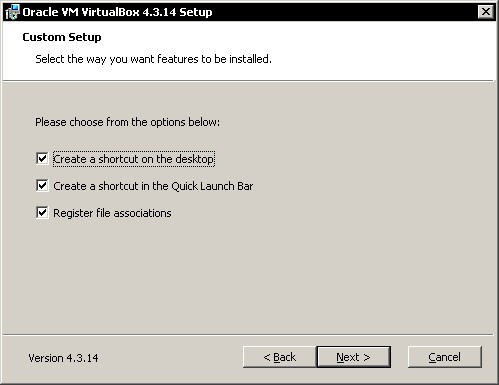Viewport: 499px width, 385px height.
Task: Cancel the VirtualBox installation
Action: pos(445,357)
